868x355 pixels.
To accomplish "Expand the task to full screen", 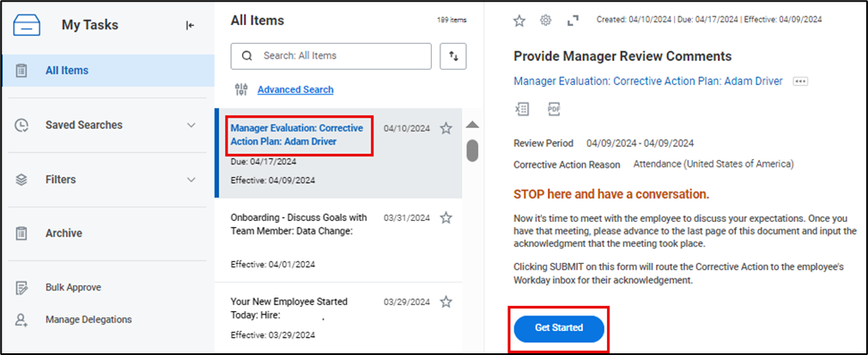I will [x=574, y=20].
